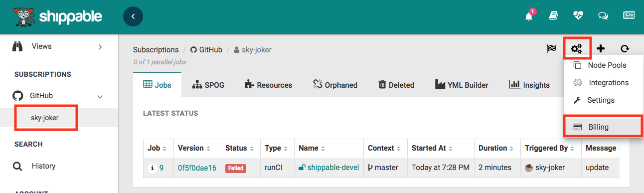Open GitHub breadcrumb link
This screenshot has height=193, width=644.
[x=206, y=50]
